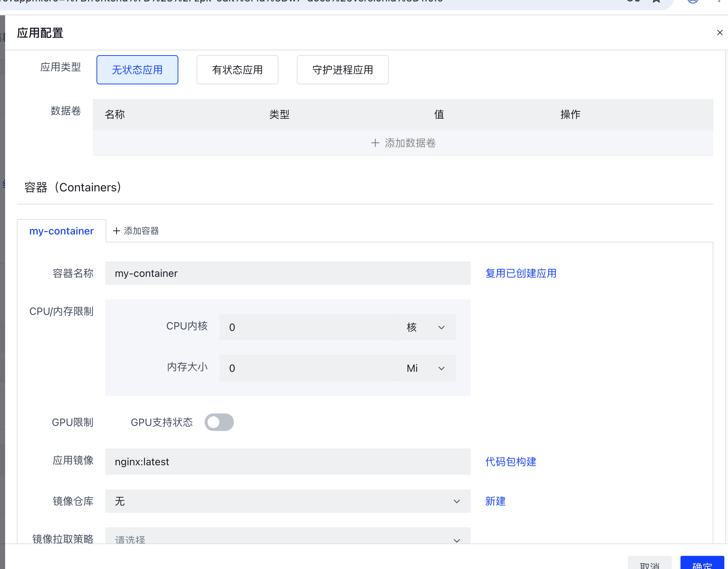Viewport: 728px width, 569px height.
Task: Click the 类型 column header in 数据卷 table
Action: [x=279, y=114]
